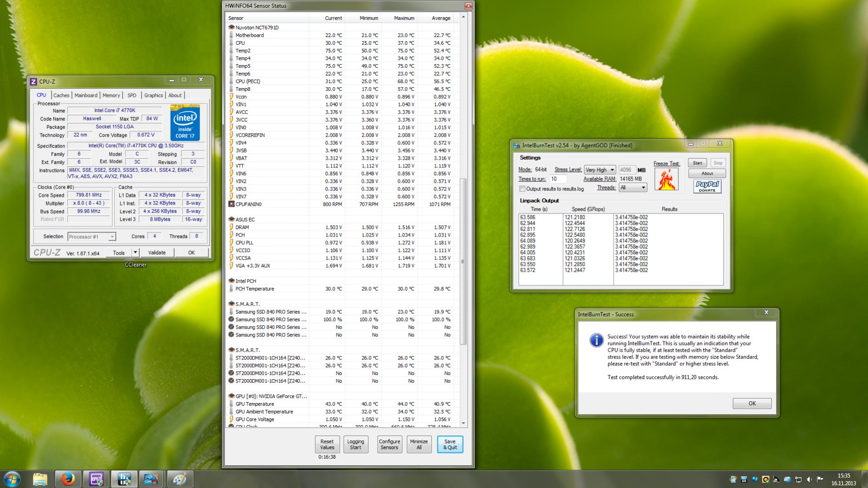Click the satellite dish tray icon
Viewport: 868px width, 488px height.
[777, 479]
